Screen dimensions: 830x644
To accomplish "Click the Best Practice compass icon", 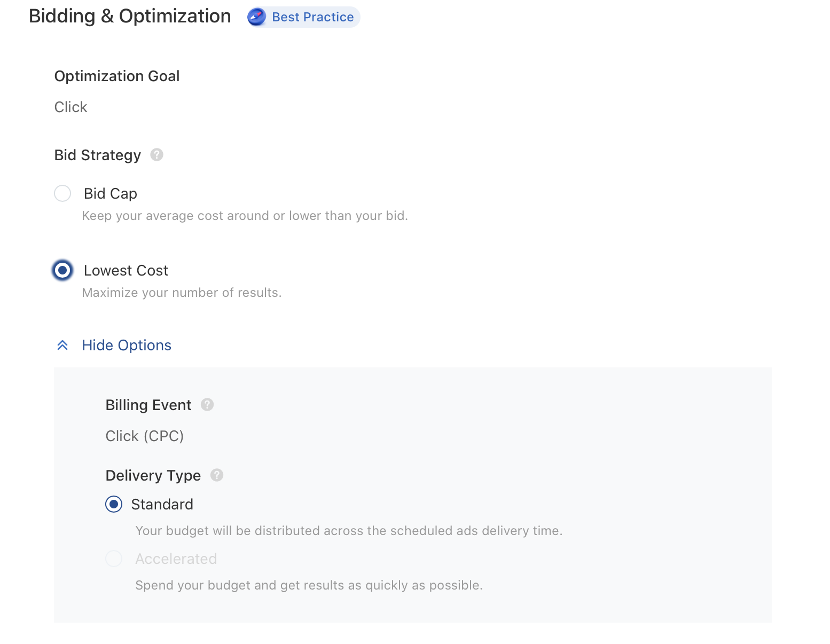I will (256, 17).
